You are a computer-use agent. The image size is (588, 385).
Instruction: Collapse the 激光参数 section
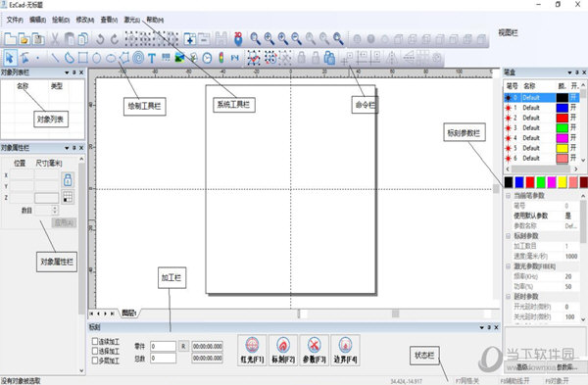[508, 266]
